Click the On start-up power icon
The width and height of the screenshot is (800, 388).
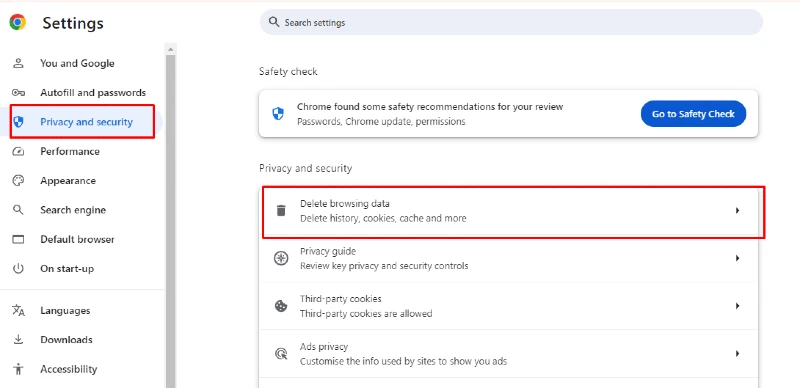pos(18,269)
